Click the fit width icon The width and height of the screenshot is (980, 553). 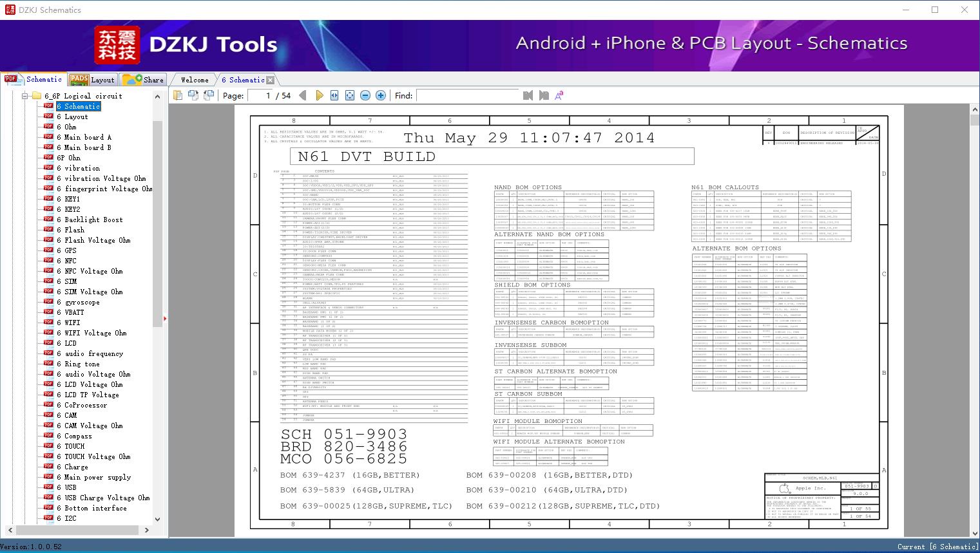334,95
